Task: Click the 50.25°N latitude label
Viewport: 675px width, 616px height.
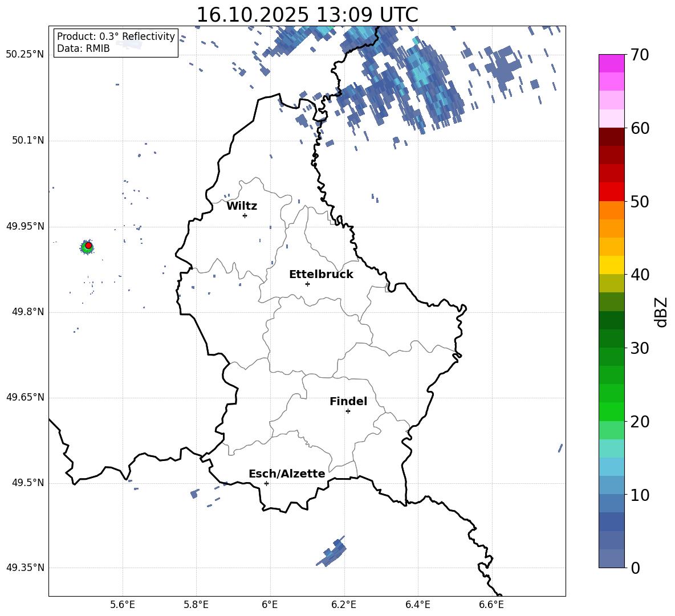Action: (25, 54)
